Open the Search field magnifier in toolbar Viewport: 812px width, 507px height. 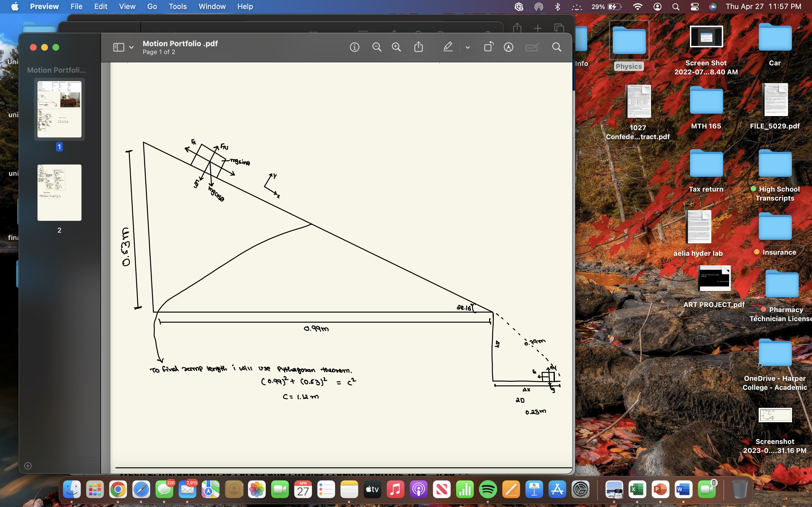pos(557,47)
